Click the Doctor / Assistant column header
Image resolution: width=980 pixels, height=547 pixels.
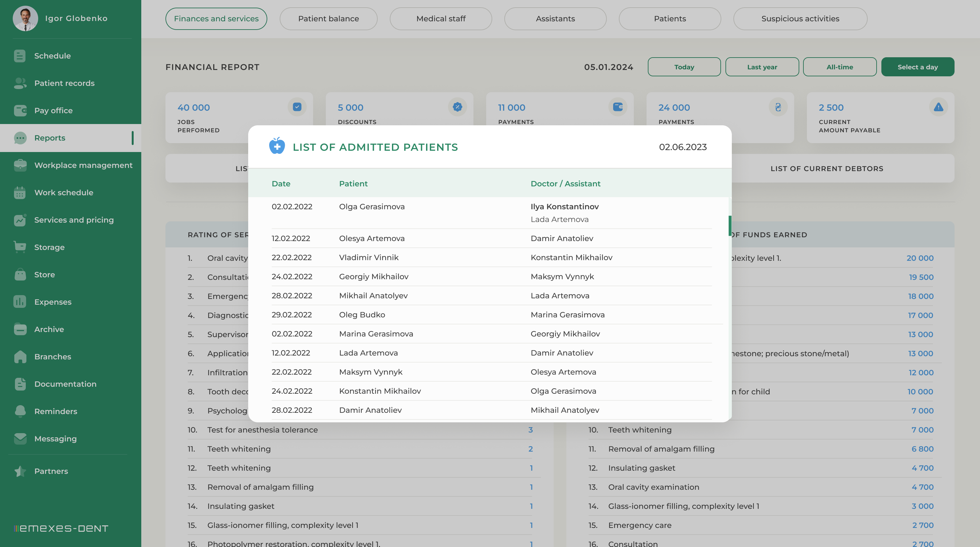point(565,183)
